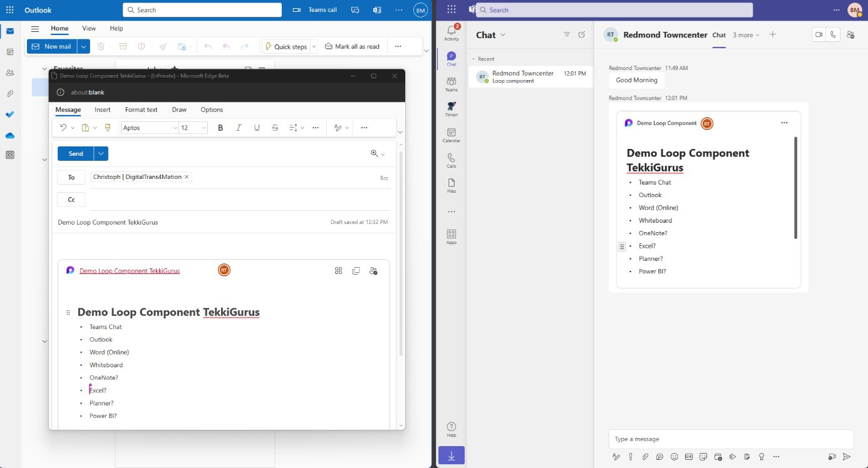Click the Format Painter icon in compose

point(108,128)
